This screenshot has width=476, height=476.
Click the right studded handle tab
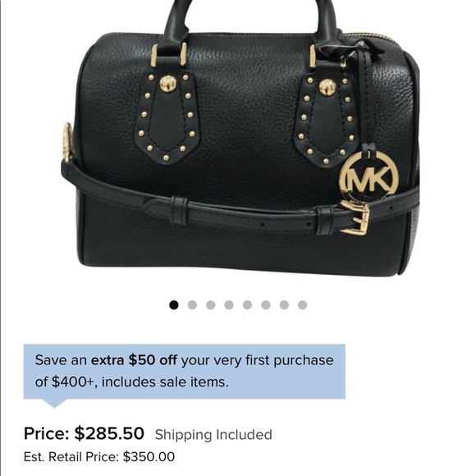326,121
